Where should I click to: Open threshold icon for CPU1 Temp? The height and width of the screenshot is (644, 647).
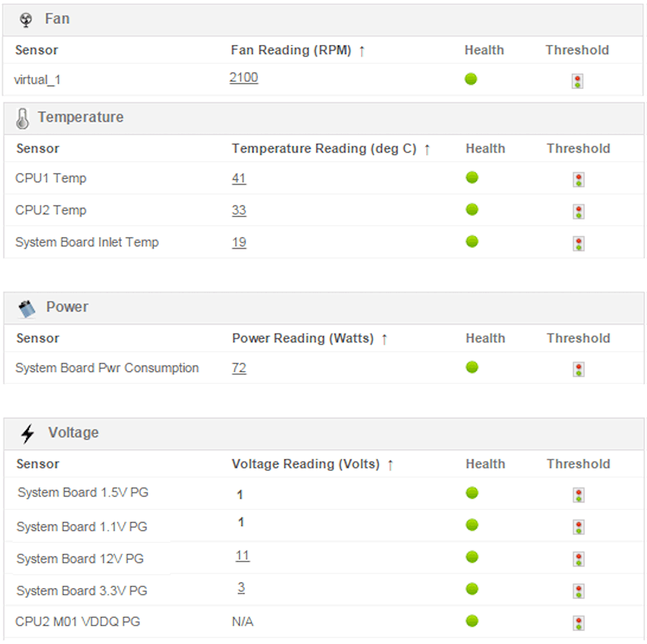578,179
